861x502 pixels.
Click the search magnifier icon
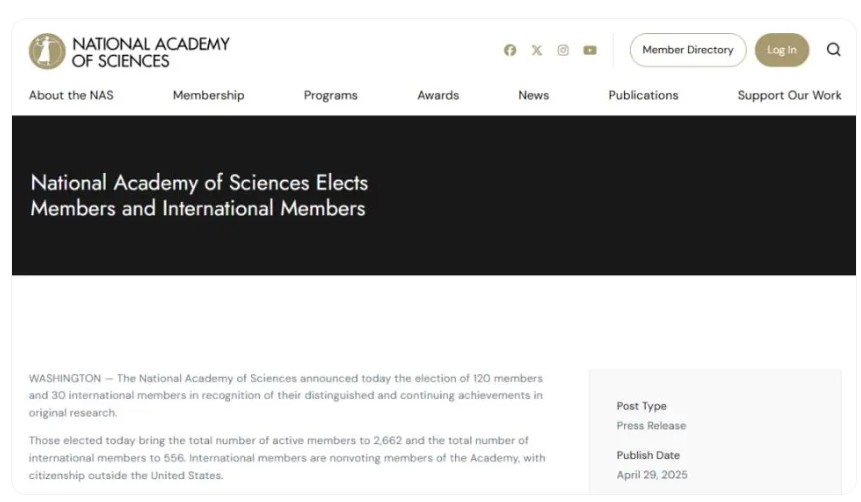tap(834, 49)
